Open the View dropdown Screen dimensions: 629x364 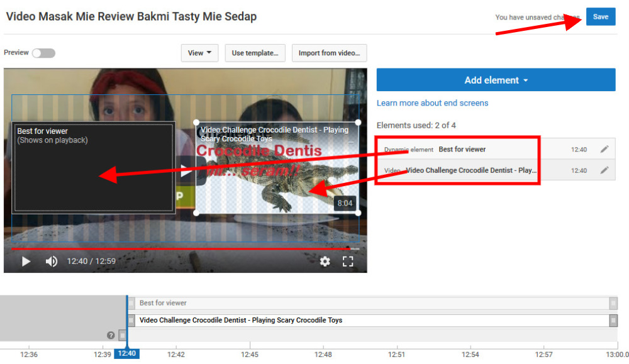pyautogui.click(x=199, y=53)
